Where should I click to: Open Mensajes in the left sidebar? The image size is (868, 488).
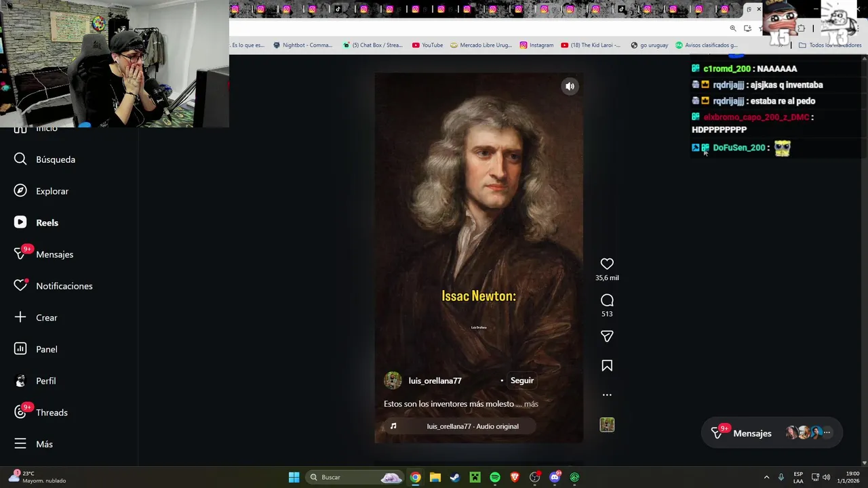(x=43, y=254)
